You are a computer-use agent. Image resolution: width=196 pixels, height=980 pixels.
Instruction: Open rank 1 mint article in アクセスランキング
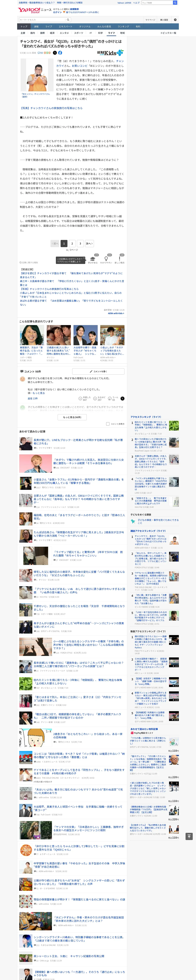(151, 426)
